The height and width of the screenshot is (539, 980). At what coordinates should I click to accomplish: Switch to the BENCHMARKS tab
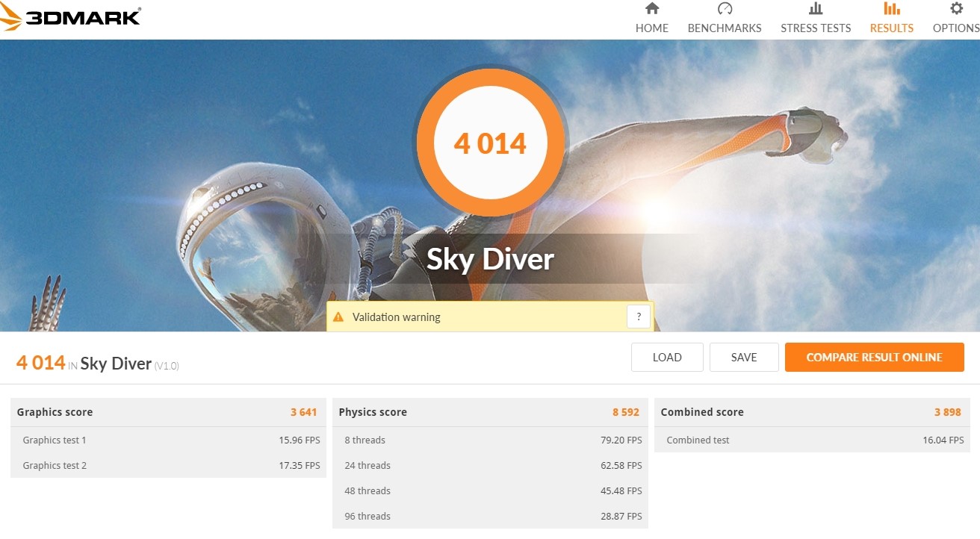725,28
